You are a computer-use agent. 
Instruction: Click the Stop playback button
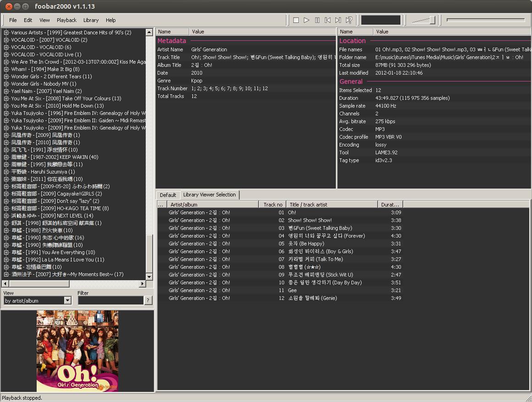[296, 20]
